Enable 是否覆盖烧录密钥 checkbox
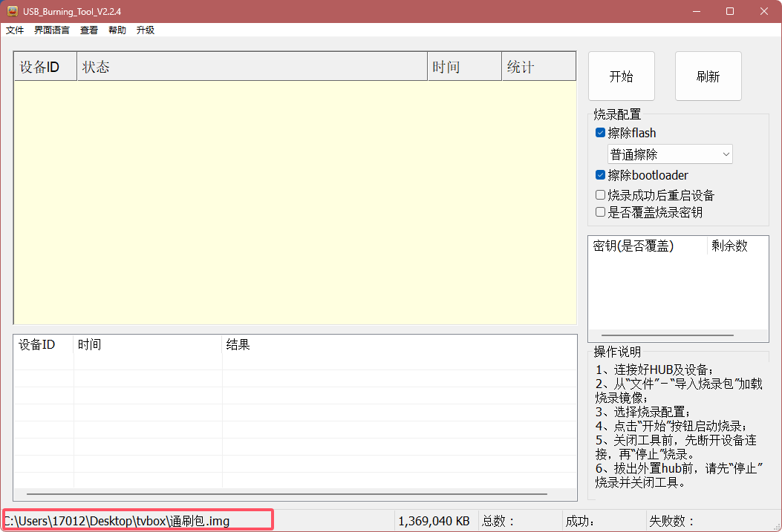Screen dimensions: 782x532 pyautogui.click(x=601, y=212)
